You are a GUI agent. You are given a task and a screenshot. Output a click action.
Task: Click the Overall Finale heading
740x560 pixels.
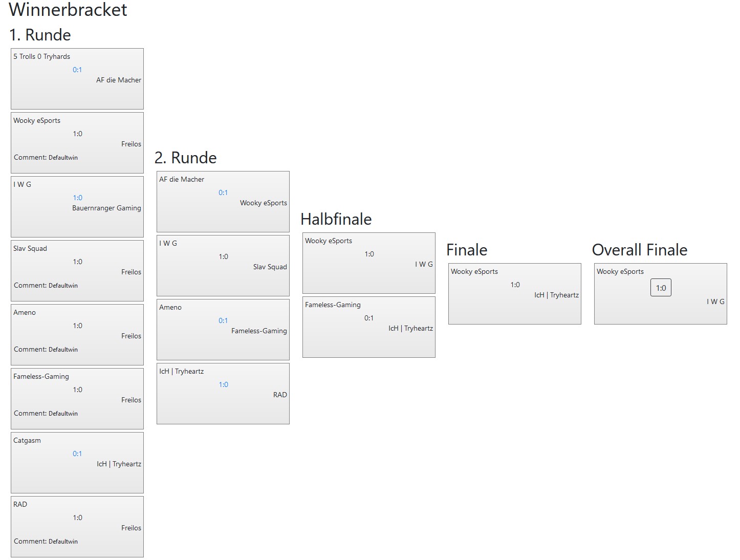click(x=639, y=250)
